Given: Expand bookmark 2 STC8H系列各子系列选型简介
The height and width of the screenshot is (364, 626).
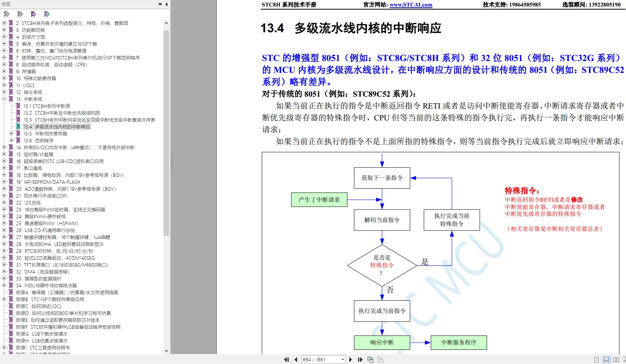Looking at the screenshot, I should (x=4, y=23).
